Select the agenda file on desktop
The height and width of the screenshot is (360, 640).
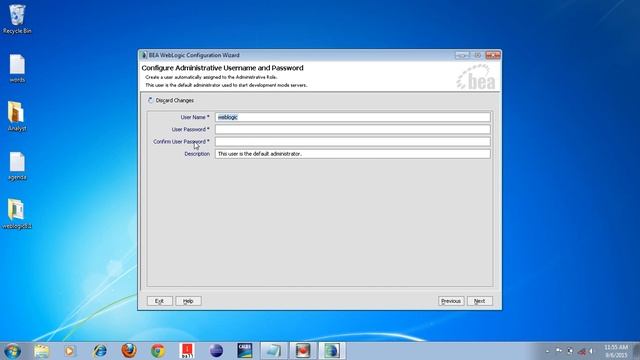pyautogui.click(x=17, y=166)
